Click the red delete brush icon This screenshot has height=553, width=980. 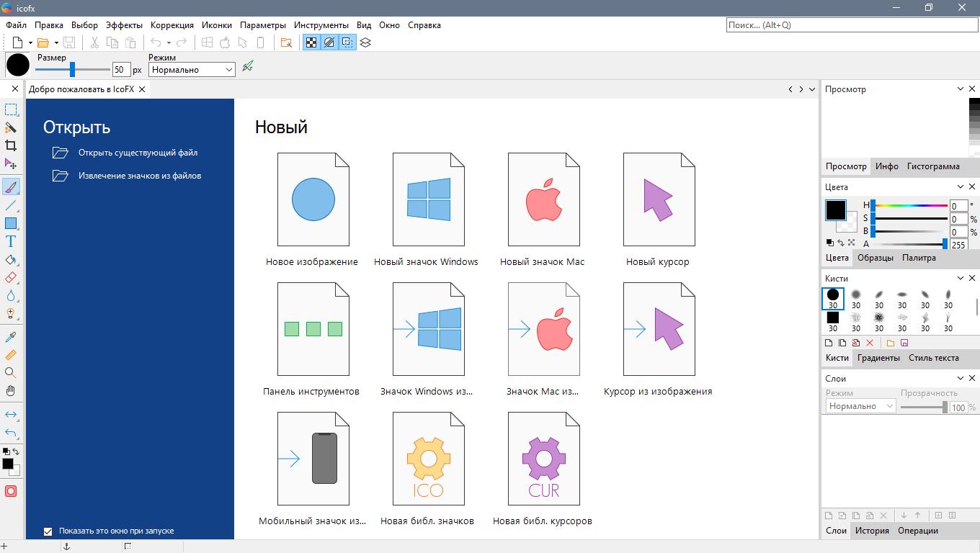[x=870, y=343]
